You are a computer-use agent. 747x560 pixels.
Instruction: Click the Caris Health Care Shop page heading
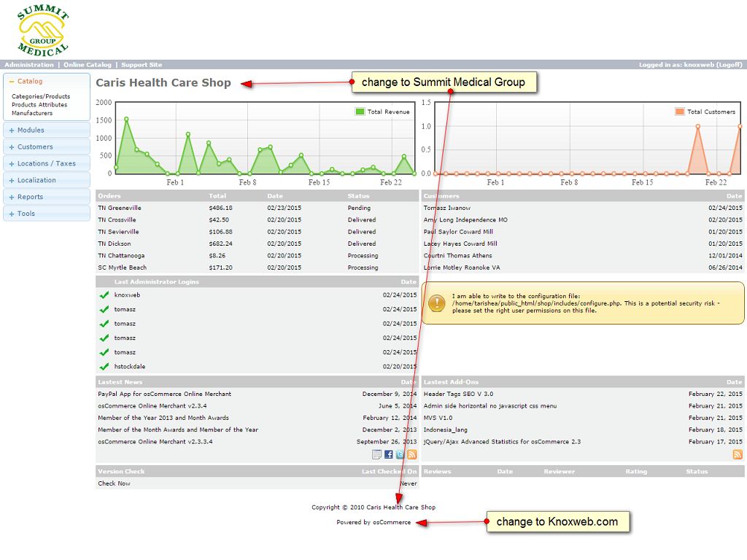tap(163, 83)
